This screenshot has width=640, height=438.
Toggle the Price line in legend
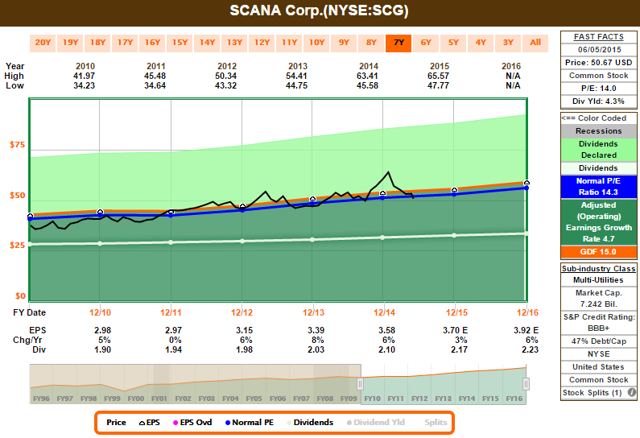[x=116, y=422]
